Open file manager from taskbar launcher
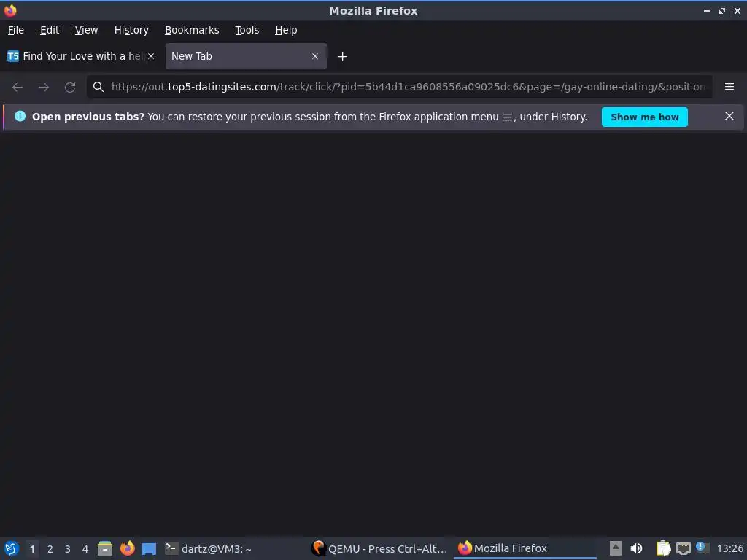747x560 pixels. tap(105, 548)
